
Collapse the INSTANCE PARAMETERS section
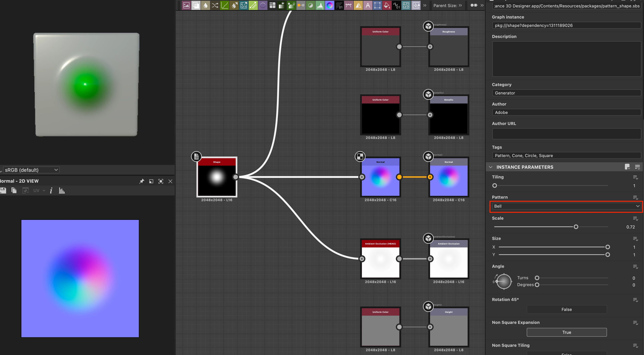tap(490, 167)
